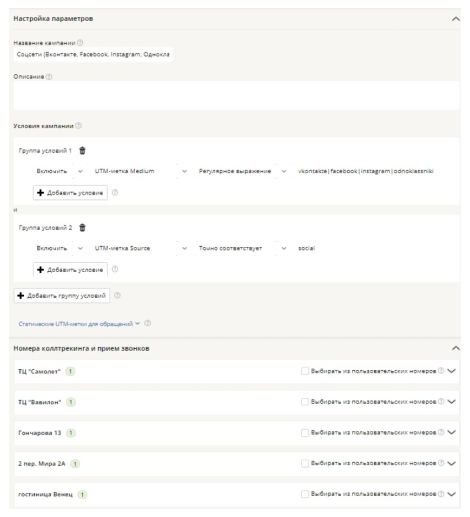Expand the ТЦ "Вавилон" row chevron
Image resolution: width=470 pixels, height=517 pixels.
(x=451, y=402)
